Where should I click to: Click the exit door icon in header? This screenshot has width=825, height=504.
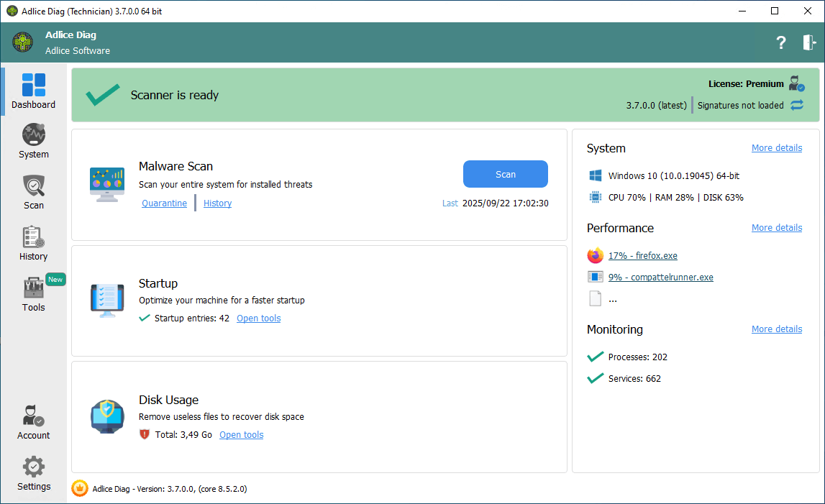click(810, 42)
